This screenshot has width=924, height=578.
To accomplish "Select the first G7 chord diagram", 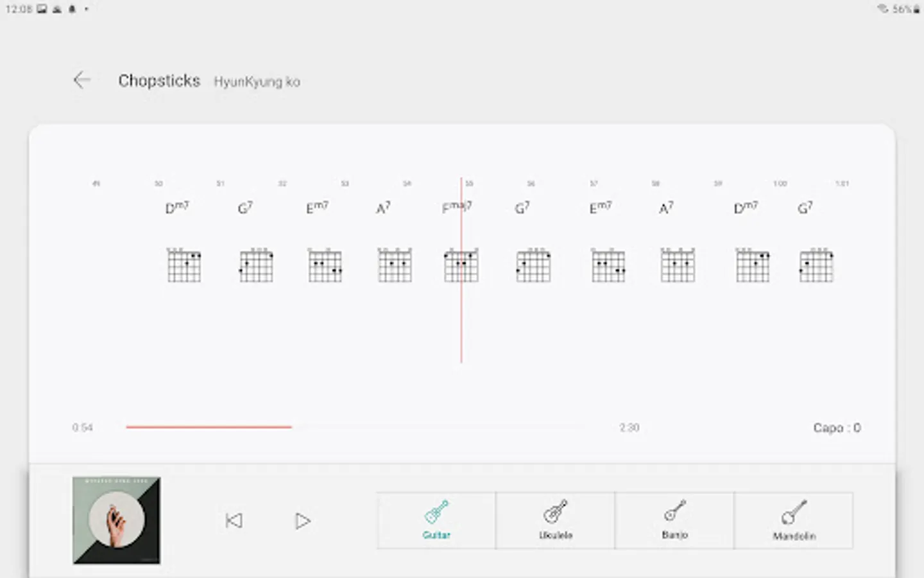I will (x=256, y=265).
